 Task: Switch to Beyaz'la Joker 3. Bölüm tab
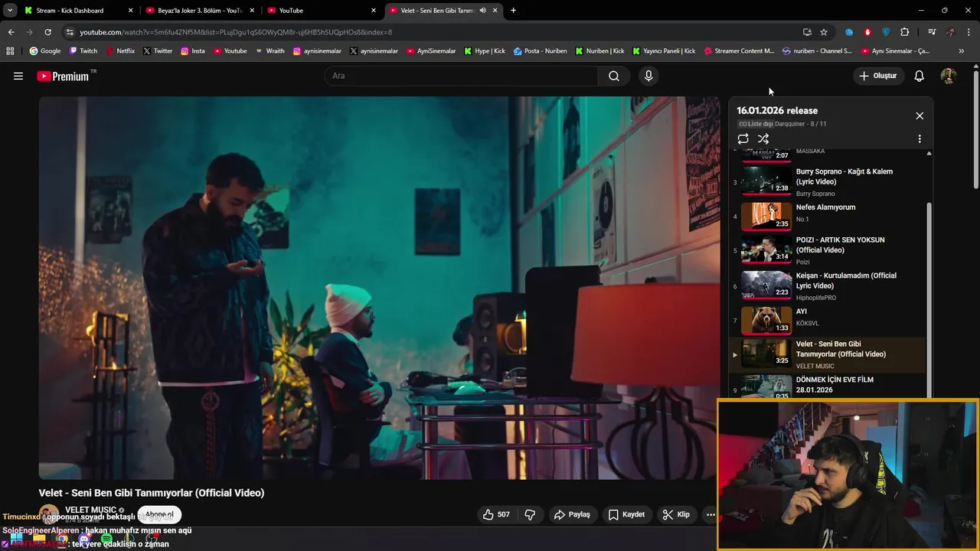[199, 11]
